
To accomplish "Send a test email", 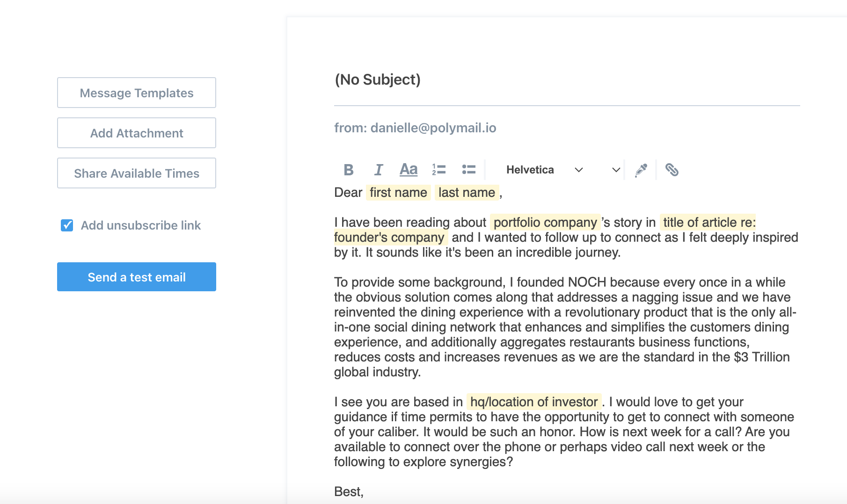I will click(137, 277).
